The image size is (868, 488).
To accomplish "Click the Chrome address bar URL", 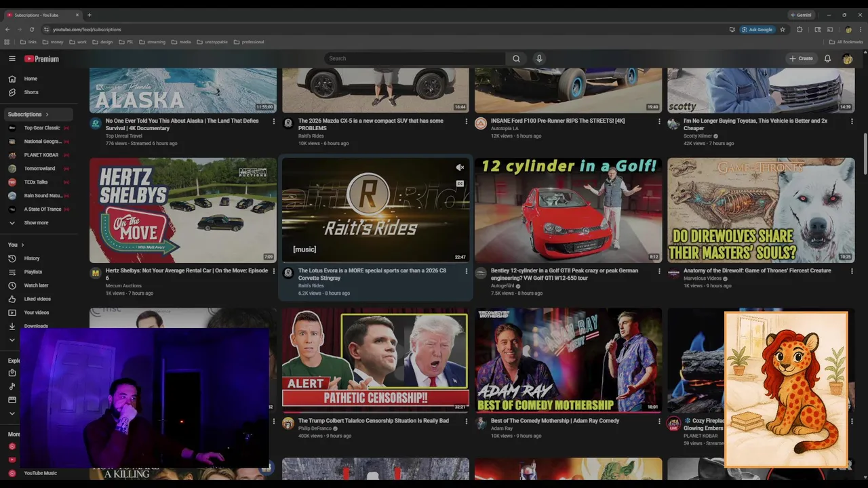I will pos(87,29).
